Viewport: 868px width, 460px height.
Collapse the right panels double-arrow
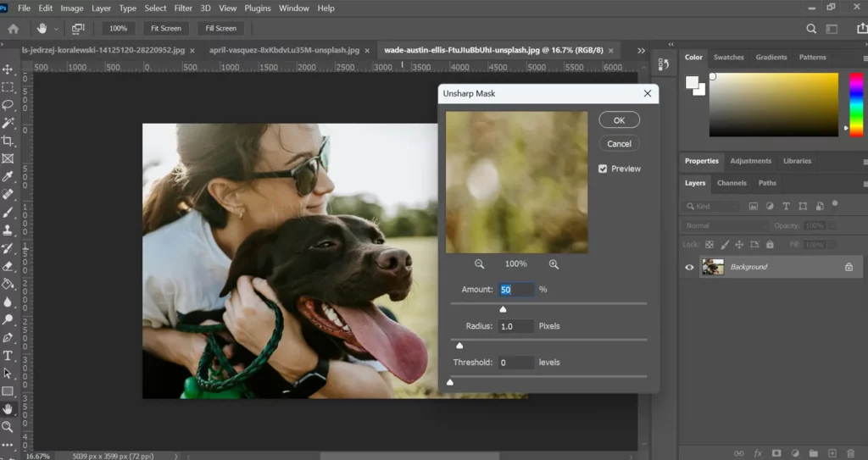click(671, 44)
